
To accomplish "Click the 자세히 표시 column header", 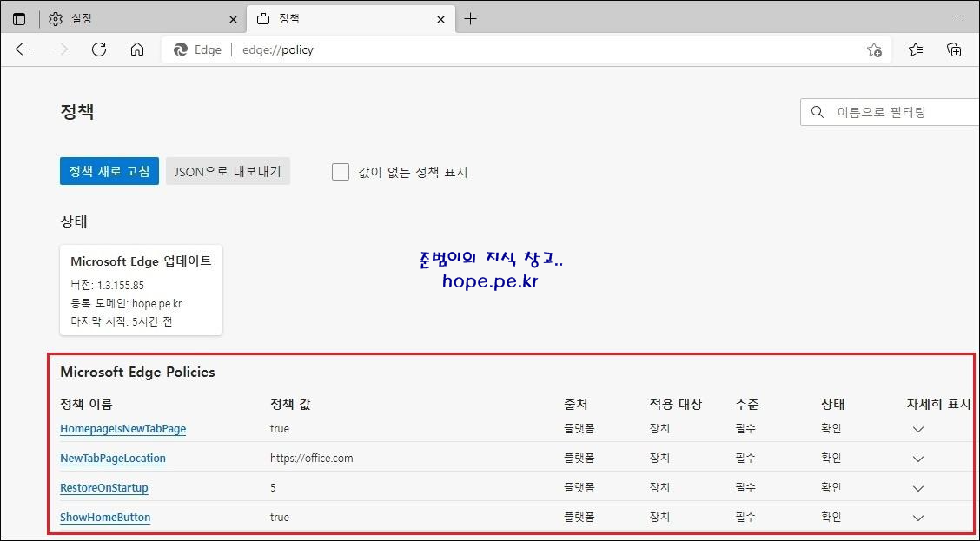I will tap(939, 404).
